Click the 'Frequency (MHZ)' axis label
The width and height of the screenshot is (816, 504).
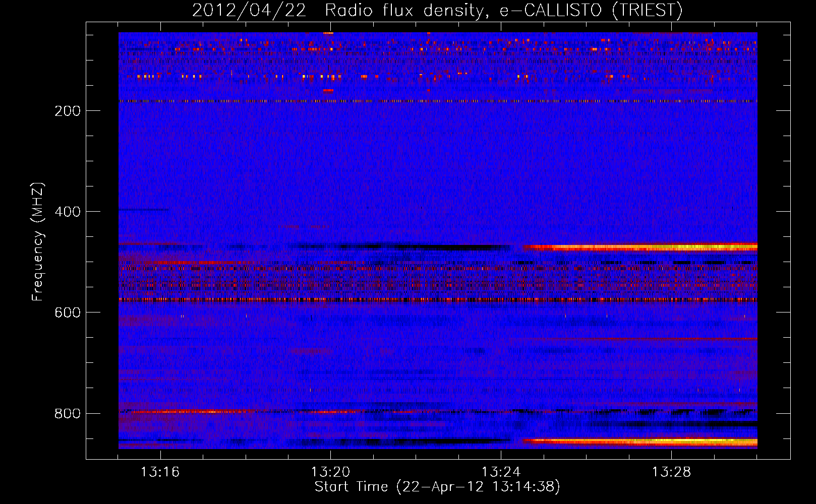pos(37,242)
